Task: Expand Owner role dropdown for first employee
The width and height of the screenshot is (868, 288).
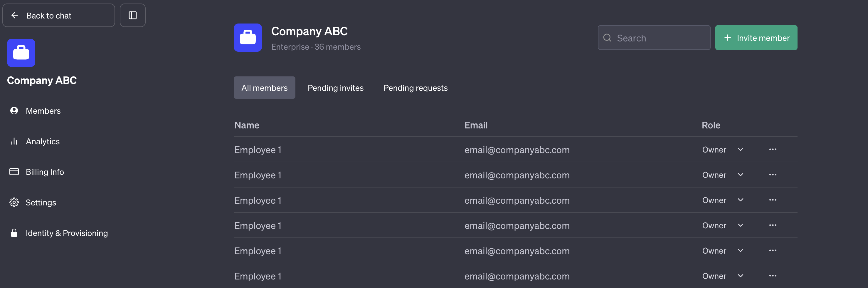Action: 740,149
